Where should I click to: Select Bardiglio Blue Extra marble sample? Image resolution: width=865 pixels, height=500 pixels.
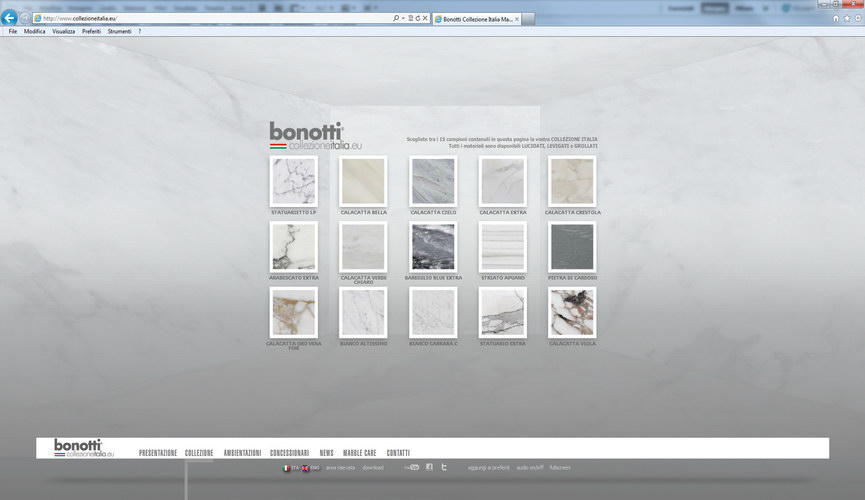coord(433,247)
